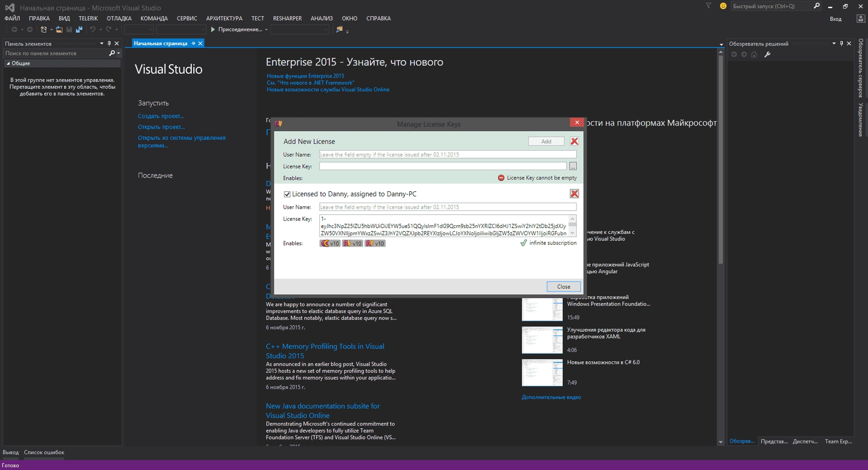
Task: Open the New Project dropdown arrow
Action: point(51,29)
